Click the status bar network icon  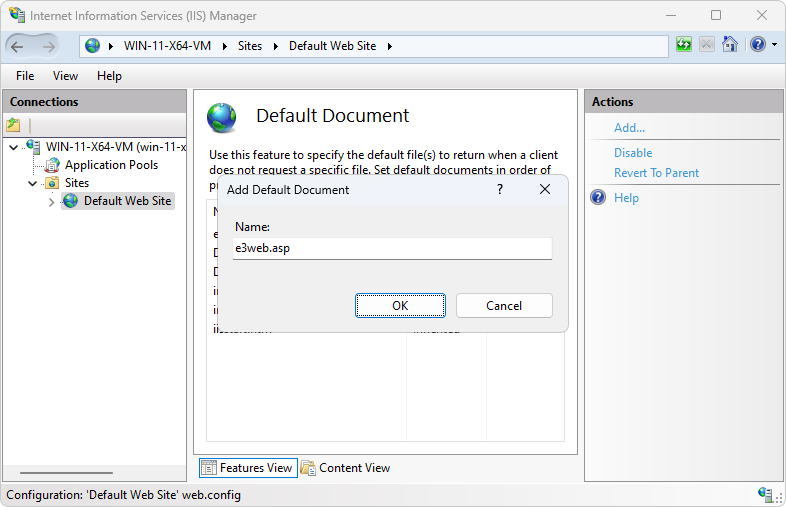click(x=766, y=495)
